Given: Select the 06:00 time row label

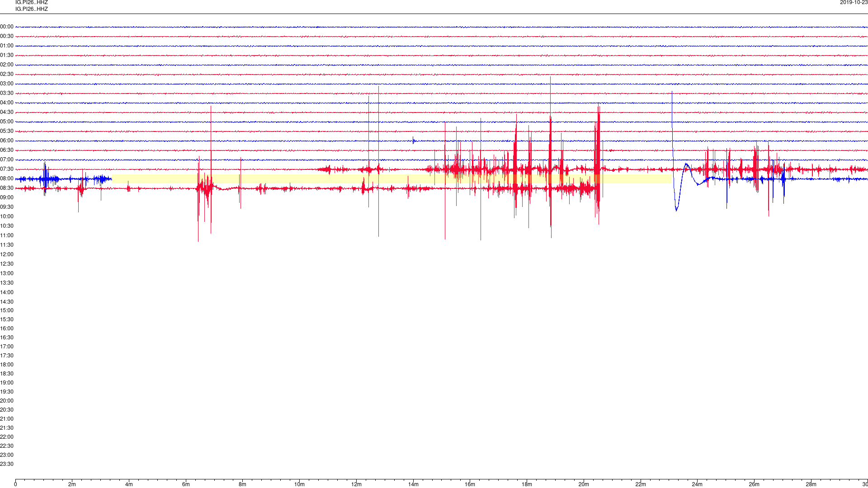Looking at the screenshot, I should coord(7,141).
